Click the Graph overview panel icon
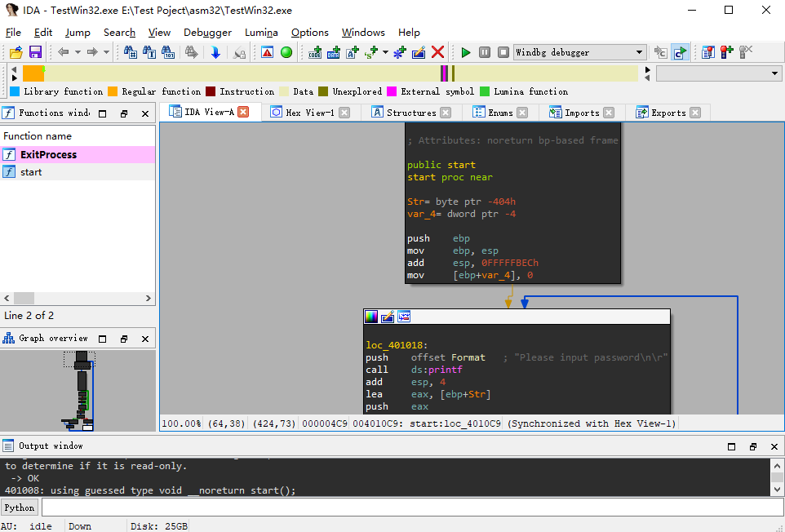The image size is (785, 532). coord(8,339)
